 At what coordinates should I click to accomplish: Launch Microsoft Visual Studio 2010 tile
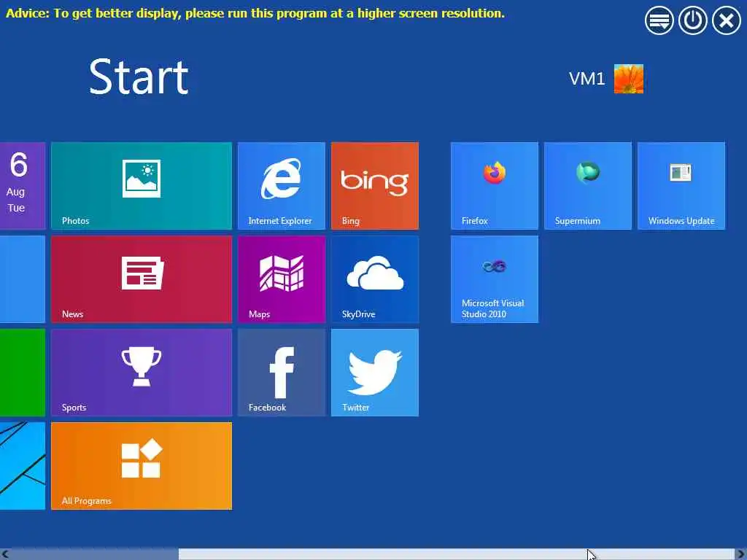[495, 279]
